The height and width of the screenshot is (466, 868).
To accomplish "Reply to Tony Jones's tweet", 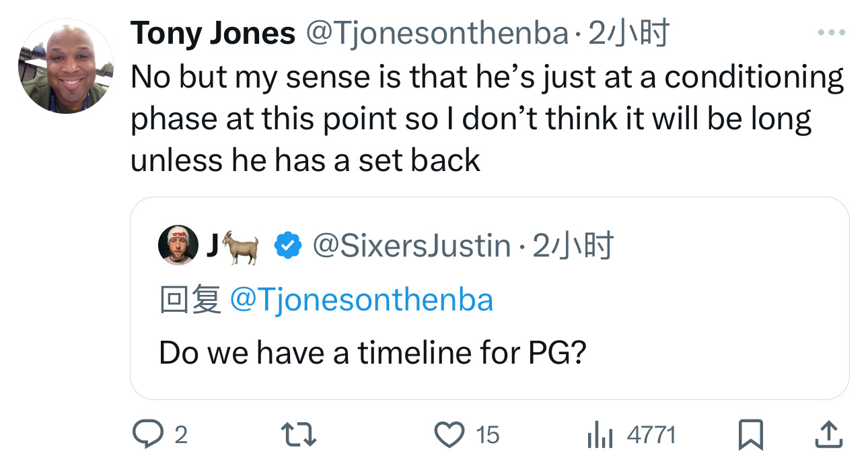I will click(x=144, y=435).
